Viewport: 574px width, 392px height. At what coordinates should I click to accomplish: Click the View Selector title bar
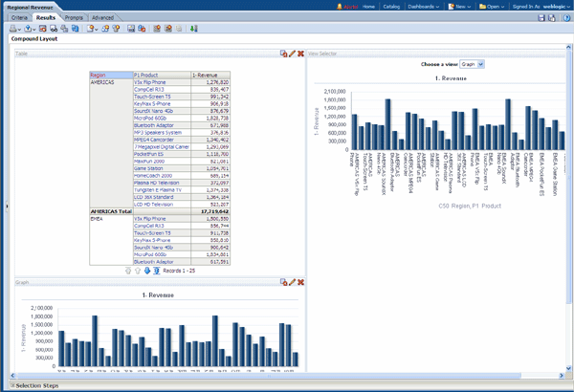point(436,54)
